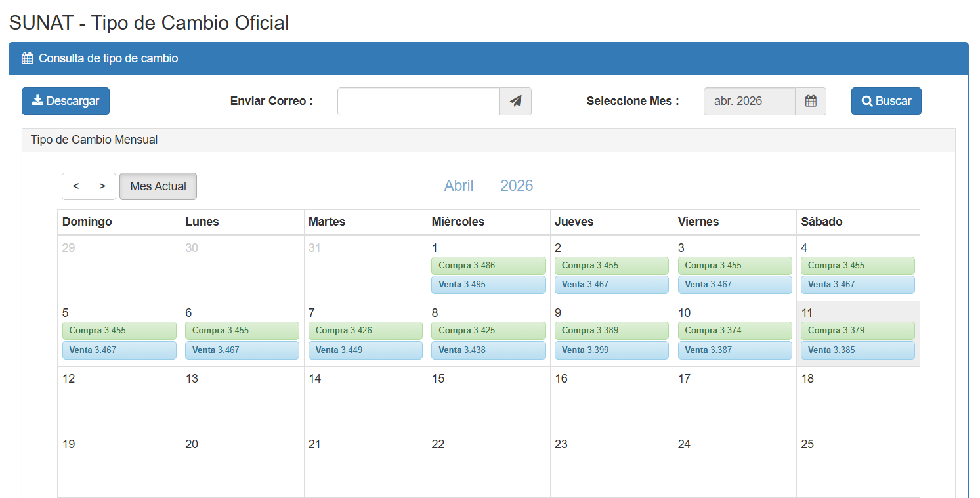The height and width of the screenshot is (498, 980).
Task: Select day 15 calendar cell
Action: pos(488,399)
